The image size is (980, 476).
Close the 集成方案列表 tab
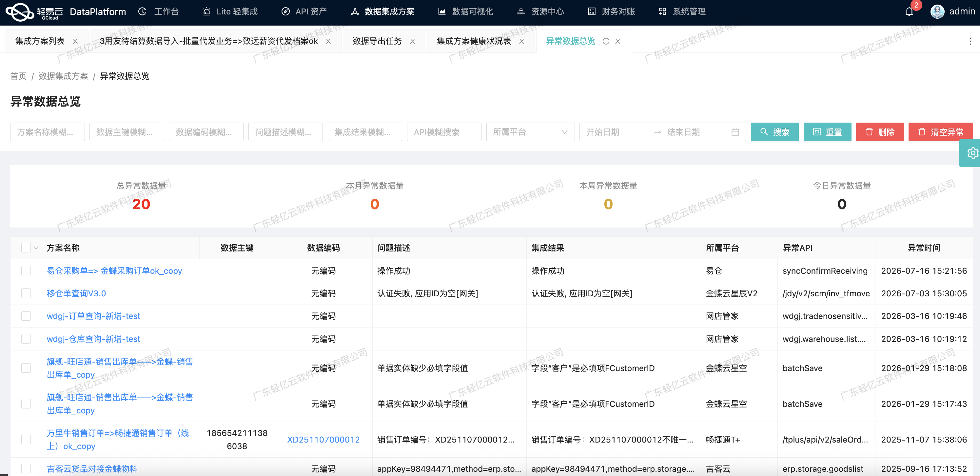click(x=75, y=41)
